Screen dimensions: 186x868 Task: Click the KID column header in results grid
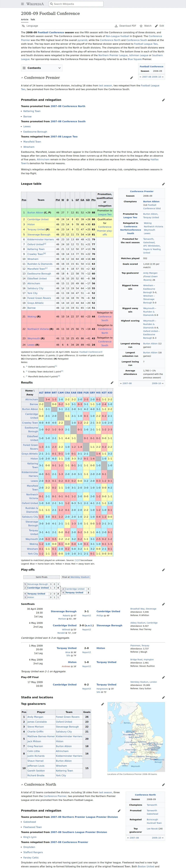click(110, 393)
